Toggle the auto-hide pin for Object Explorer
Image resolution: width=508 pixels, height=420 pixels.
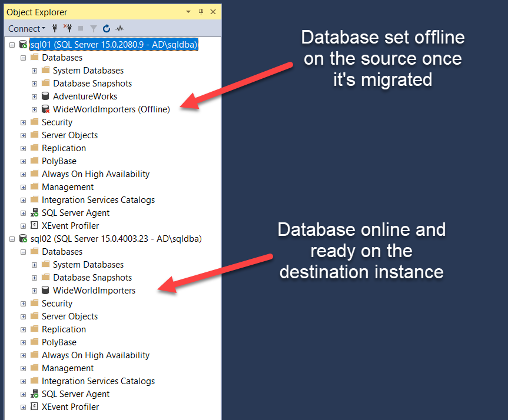pos(201,12)
